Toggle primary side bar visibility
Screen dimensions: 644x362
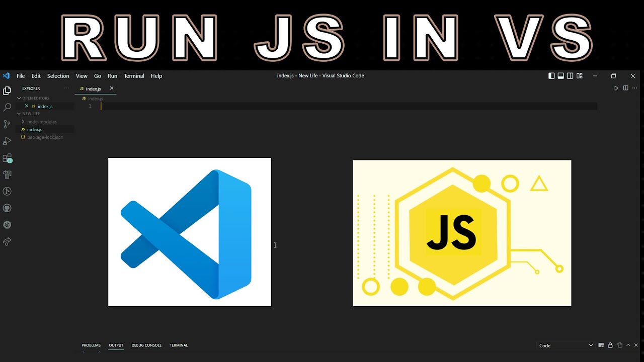pos(551,76)
